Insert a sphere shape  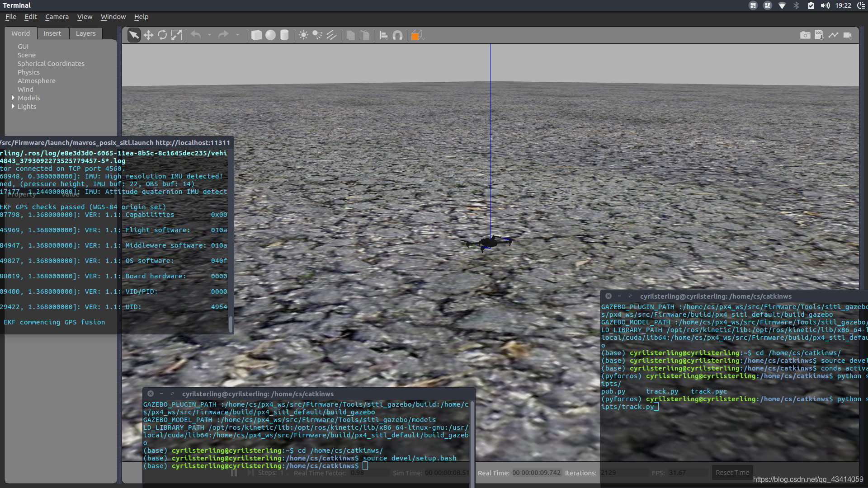[270, 35]
